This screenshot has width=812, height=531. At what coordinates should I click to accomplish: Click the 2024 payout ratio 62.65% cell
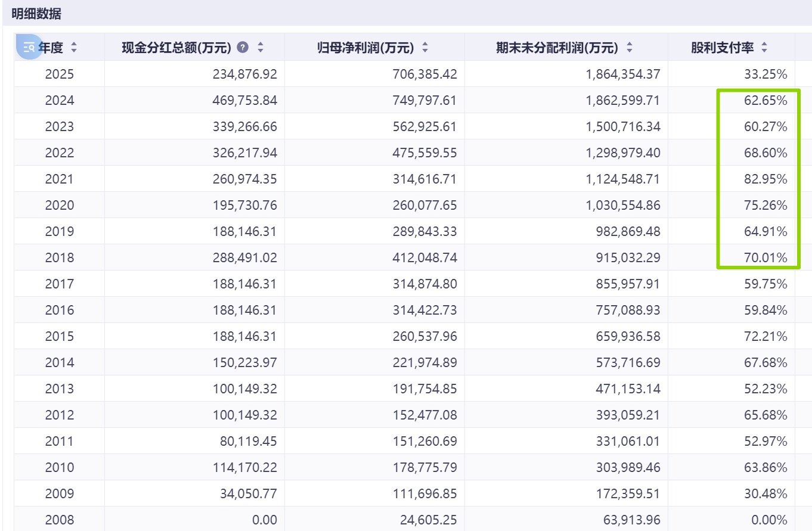tap(765, 101)
